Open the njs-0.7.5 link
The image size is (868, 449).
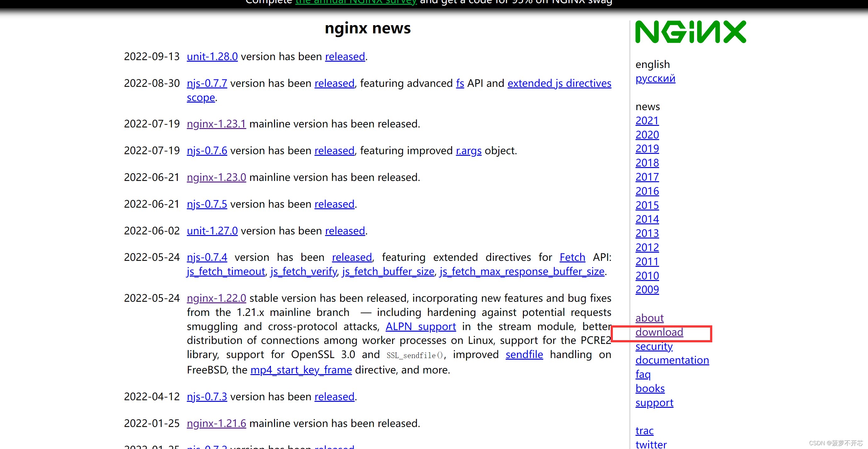tap(207, 204)
